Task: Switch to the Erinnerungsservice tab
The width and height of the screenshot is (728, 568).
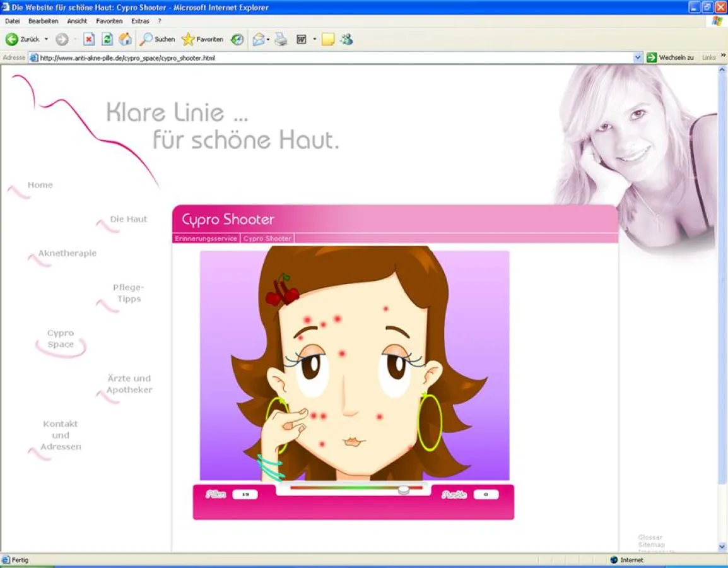Action: pyautogui.click(x=206, y=239)
